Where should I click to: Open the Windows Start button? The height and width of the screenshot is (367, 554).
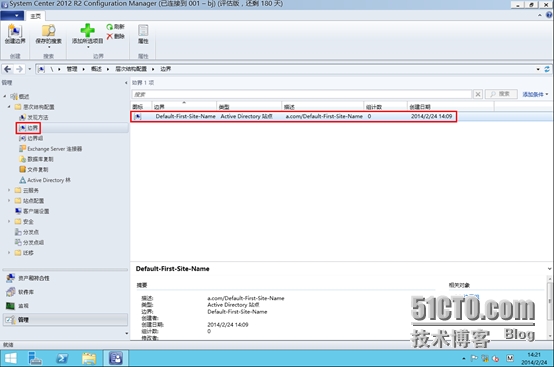(11, 358)
